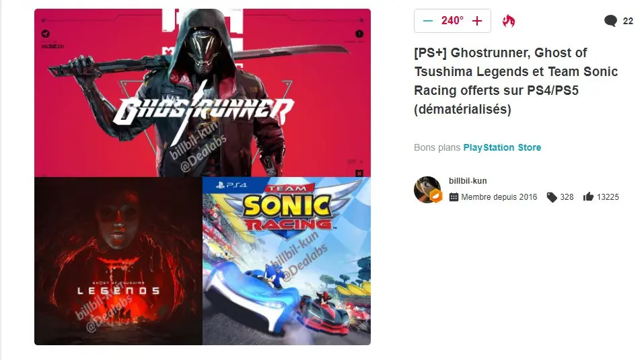Open the PlayStation Store merchant link
This screenshot has width=644, height=360.
(x=502, y=147)
